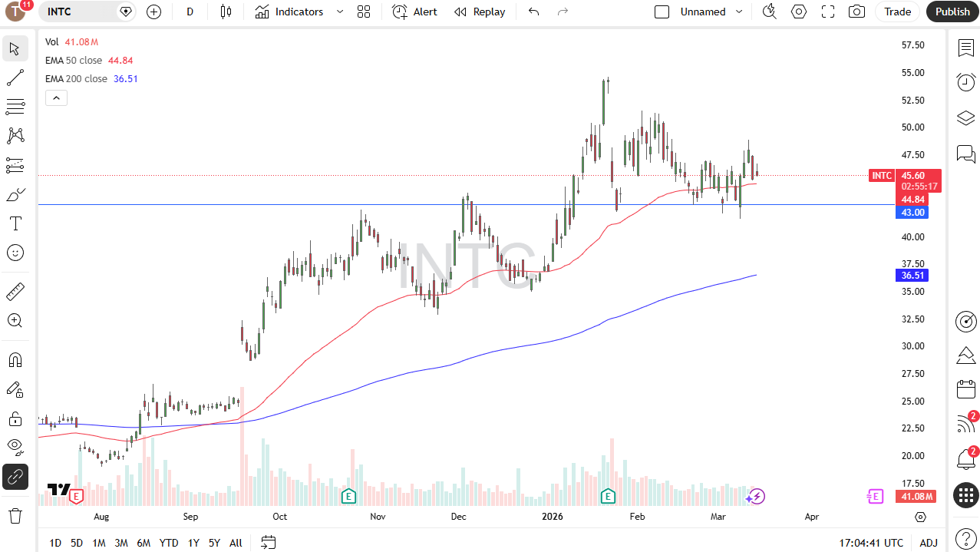980x552 pixels.
Task: Toggle stay in drawing mode
Action: pos(15,389)
